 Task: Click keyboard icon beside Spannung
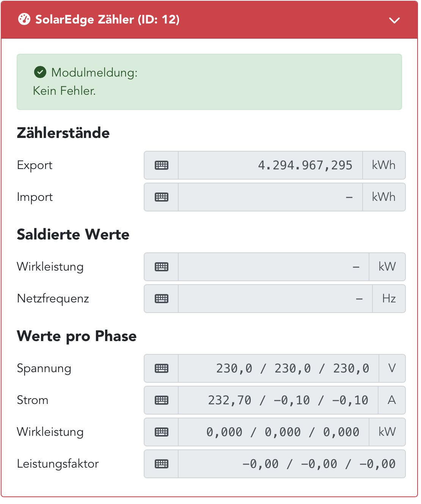tap(162, 368)
